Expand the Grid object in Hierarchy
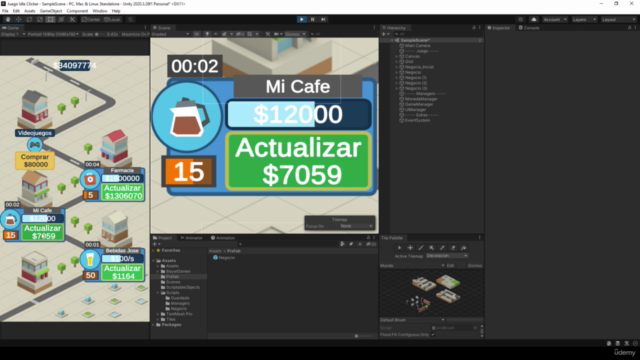This screenshot has height=360, width=640. point(397,62)
